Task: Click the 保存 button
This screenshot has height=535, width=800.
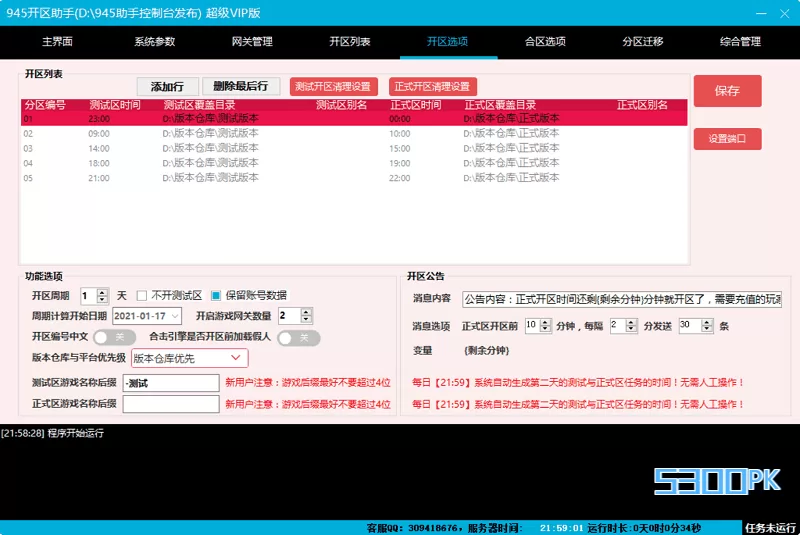Action: click(x=728, y=91)
